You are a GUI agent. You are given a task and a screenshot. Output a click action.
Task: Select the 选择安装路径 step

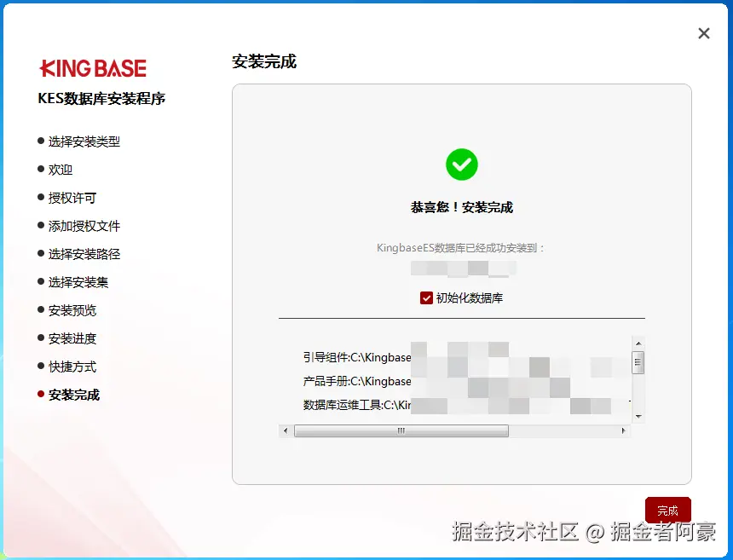click(x=79, y=254)
